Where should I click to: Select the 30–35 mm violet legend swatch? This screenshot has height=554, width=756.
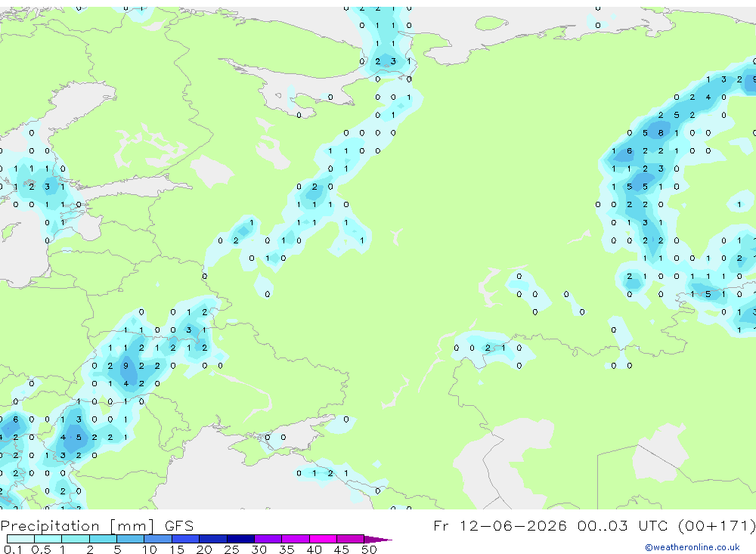coord(268,539)
